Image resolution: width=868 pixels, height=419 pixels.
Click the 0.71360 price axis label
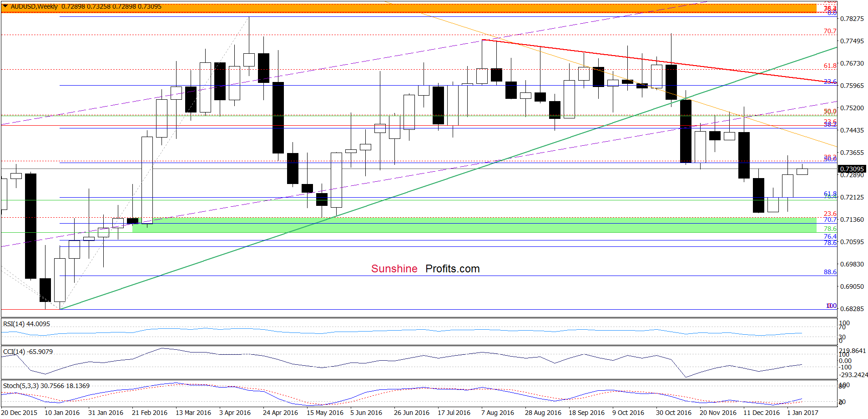pos(852,220)
